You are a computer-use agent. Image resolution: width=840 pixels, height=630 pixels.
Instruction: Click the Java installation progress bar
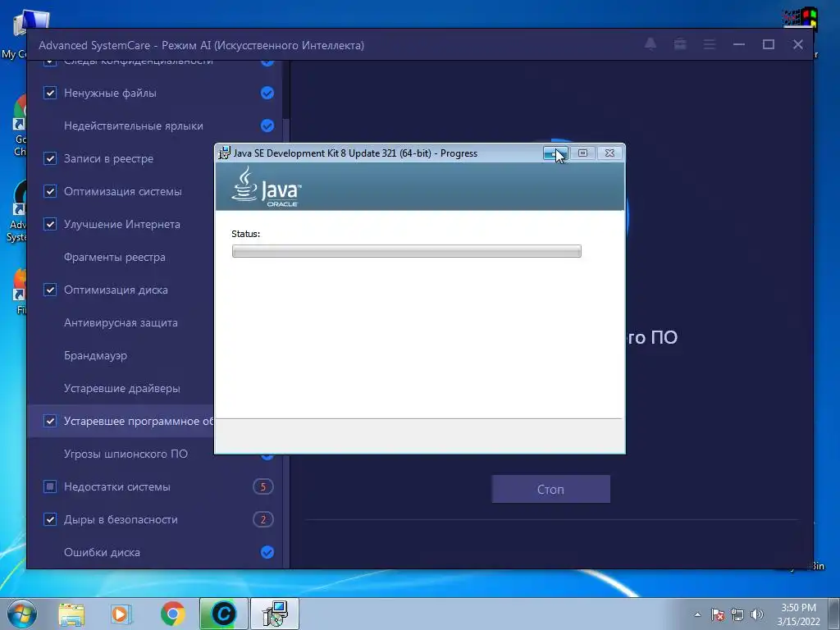407,251
